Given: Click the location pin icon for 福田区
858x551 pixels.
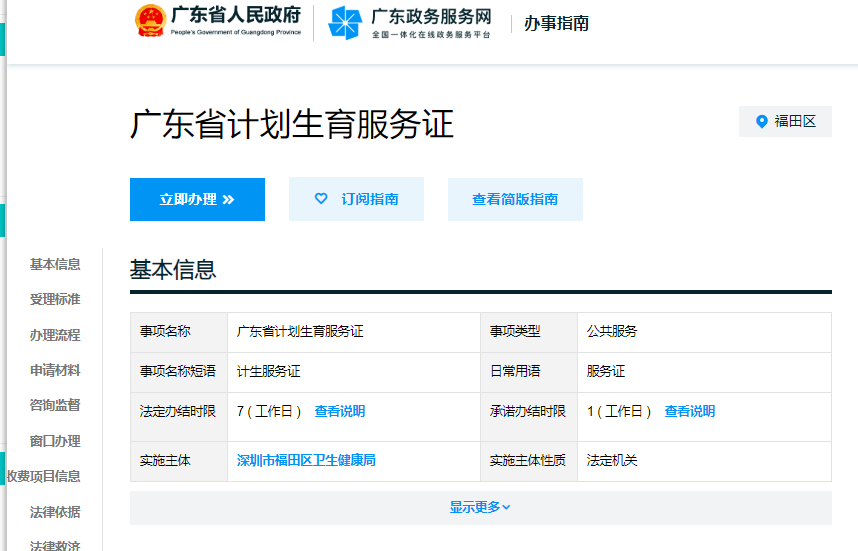Looking at the screenshot, I should pyautogui.click(x=762, y=121).
